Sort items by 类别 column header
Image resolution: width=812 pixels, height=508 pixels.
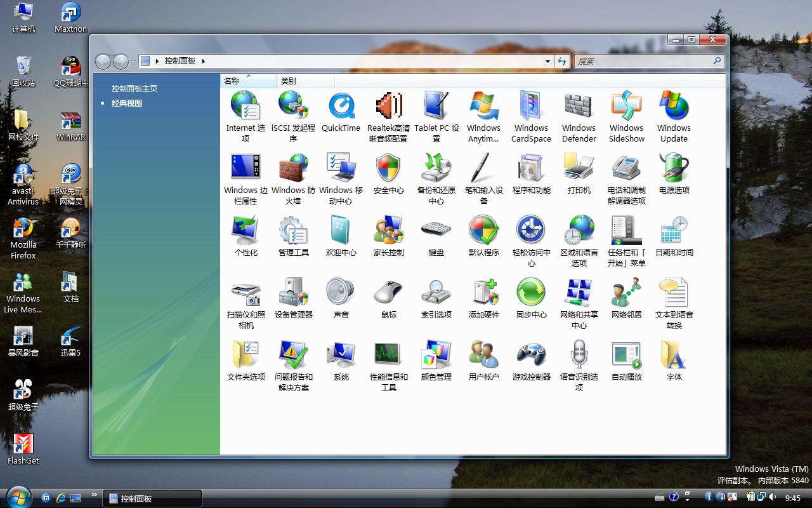click(x=306, y=81)
